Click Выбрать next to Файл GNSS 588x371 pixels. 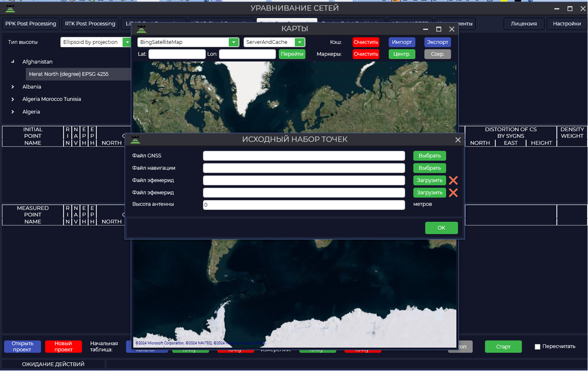pyautogui.click(x=430, y=156)
